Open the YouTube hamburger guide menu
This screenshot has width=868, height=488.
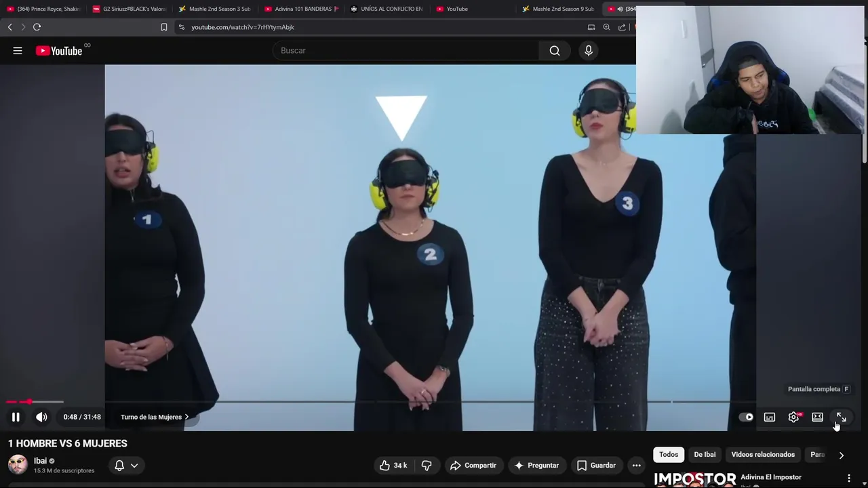tap(18, 51)
